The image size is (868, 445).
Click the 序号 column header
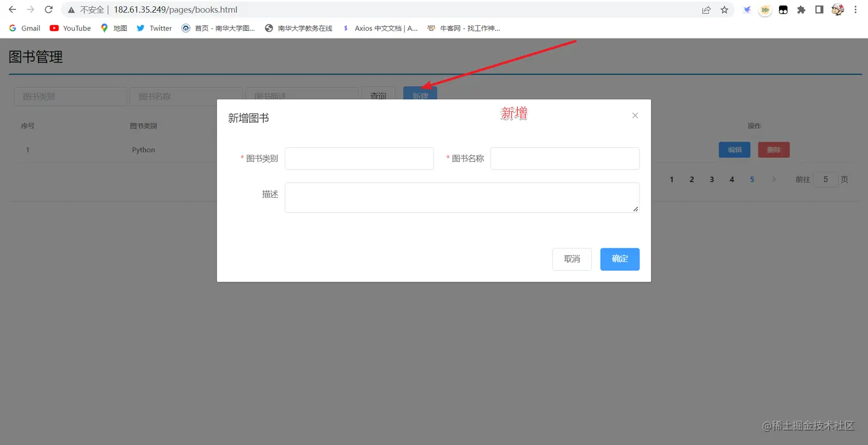[x=28, y=126]
